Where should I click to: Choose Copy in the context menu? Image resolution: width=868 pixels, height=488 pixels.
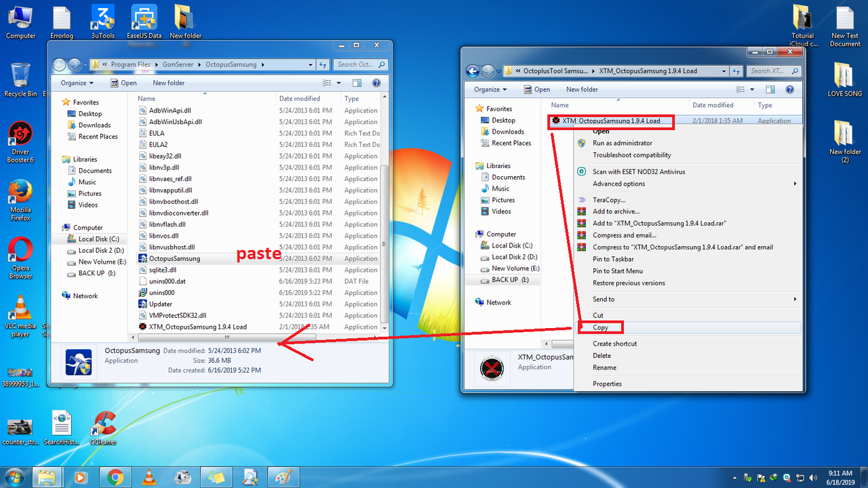pyautogui.click(x=688, y=327)
